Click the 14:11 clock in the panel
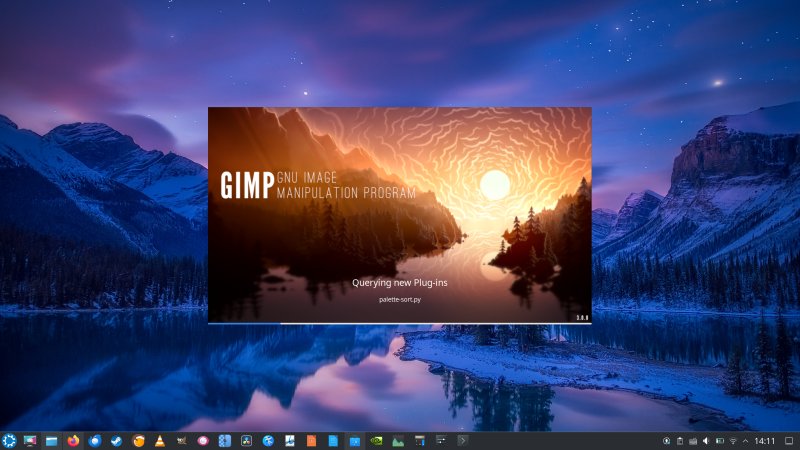 tap(764, 441)
